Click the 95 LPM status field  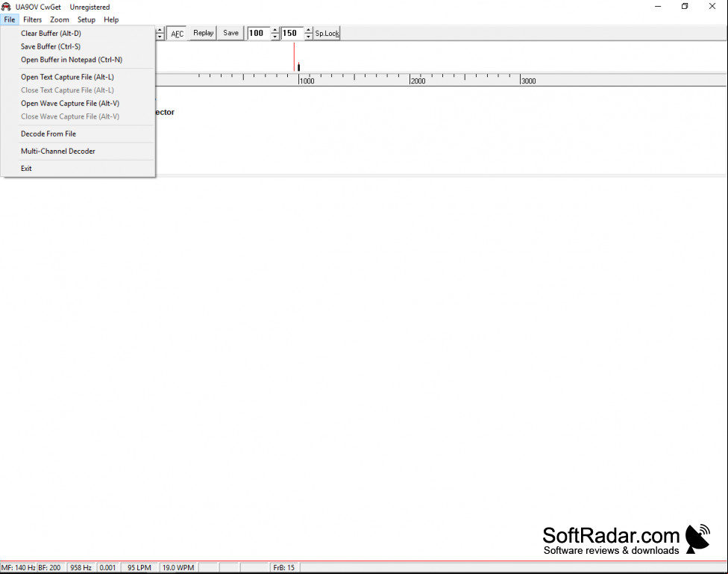click(x=139, y=567)
